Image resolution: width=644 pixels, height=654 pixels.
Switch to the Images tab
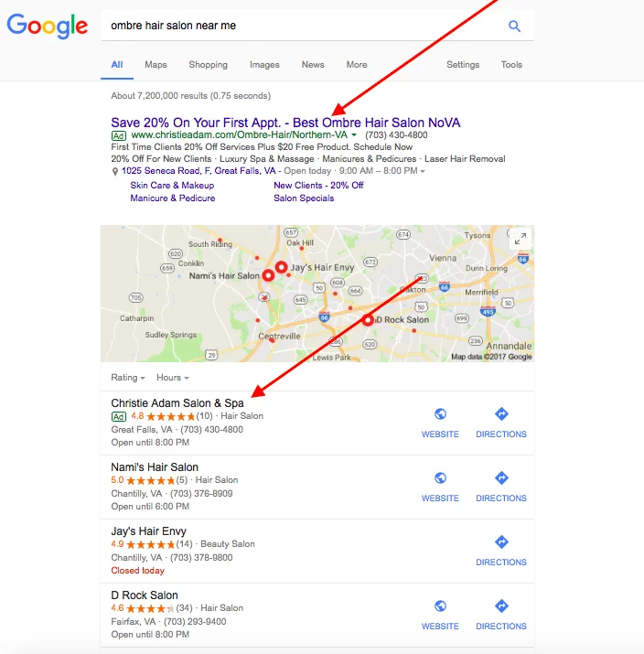tap(264, 65)
